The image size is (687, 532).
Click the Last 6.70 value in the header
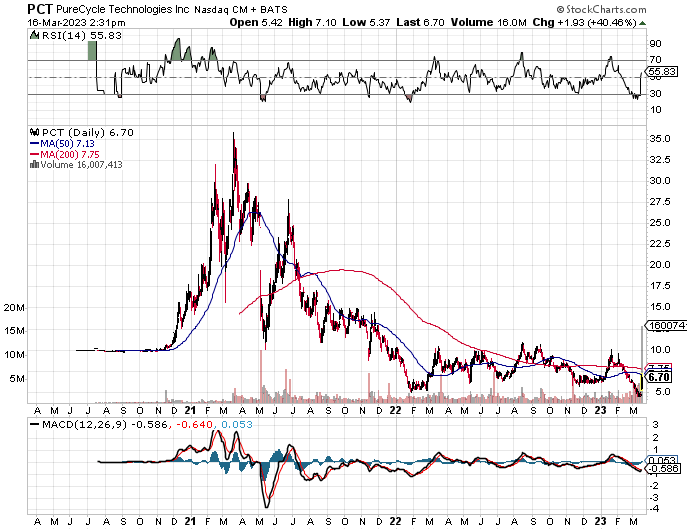point(421,22)
